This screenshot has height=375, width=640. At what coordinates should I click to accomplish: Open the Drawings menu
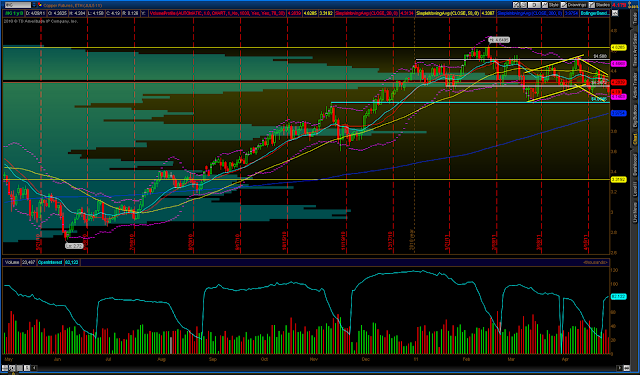(x=576, y=5)
